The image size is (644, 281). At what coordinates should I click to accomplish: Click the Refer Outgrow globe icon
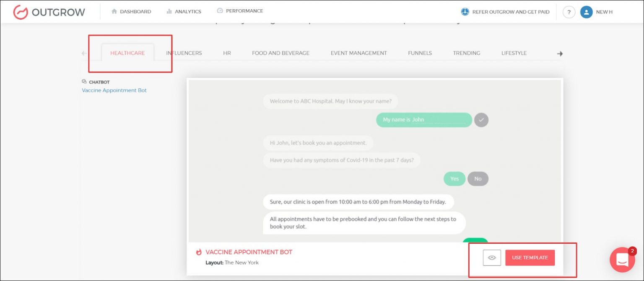point(465,12)
